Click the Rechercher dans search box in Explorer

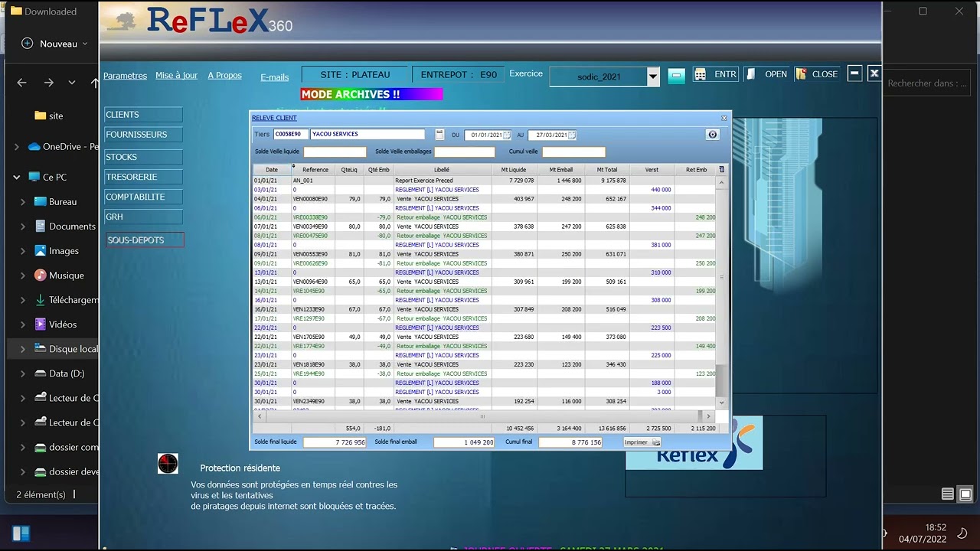[927, 83]
